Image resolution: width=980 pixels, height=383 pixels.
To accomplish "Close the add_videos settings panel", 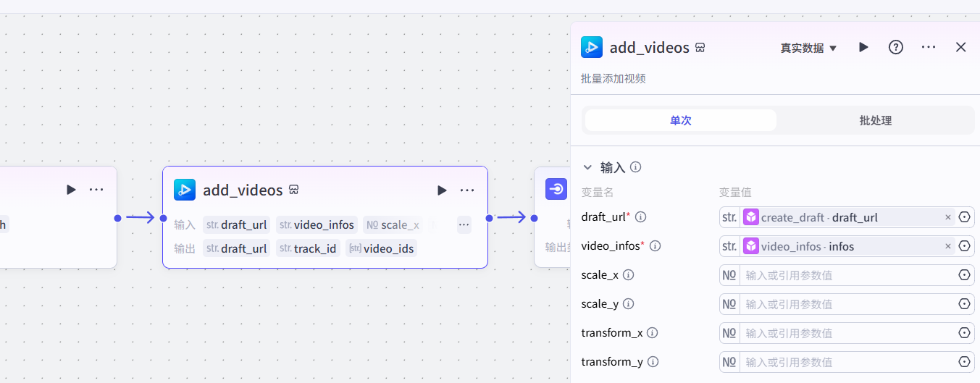I will point(960,47).
